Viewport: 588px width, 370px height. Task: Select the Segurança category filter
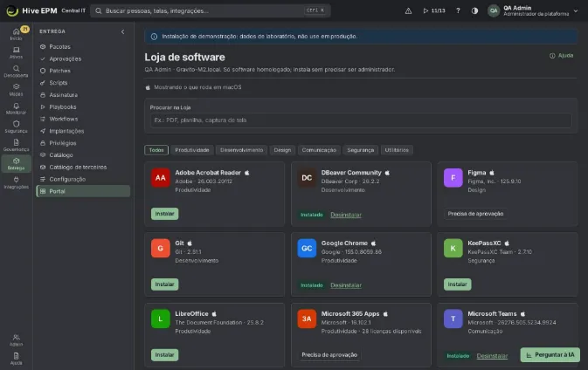click(x=360, y=150)
